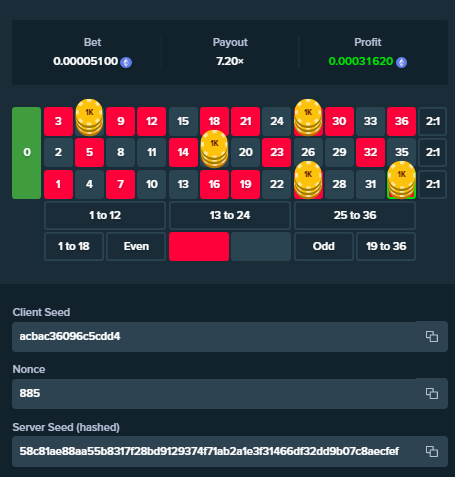Place a chip on red 32

pyautogui.click(x=370, y=152)
